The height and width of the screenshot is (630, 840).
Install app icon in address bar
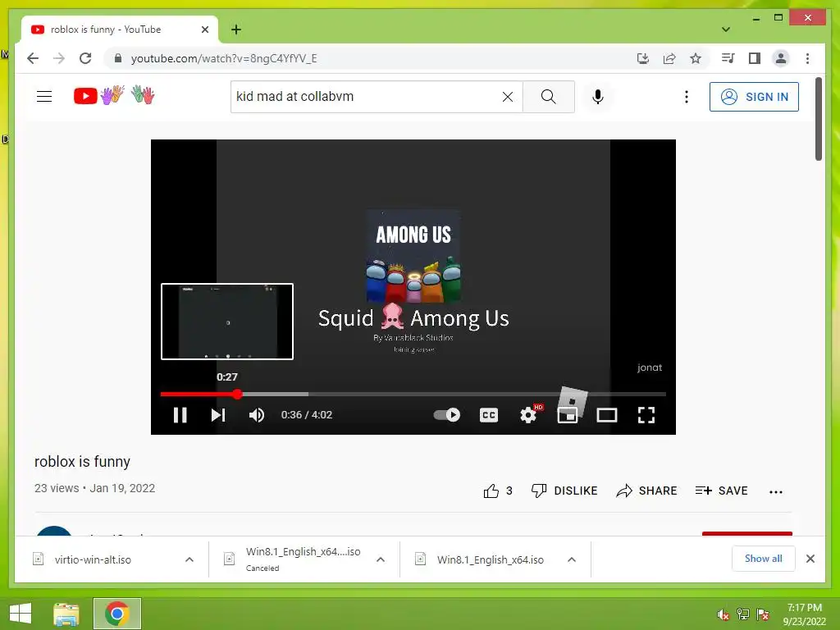[643, 58]
